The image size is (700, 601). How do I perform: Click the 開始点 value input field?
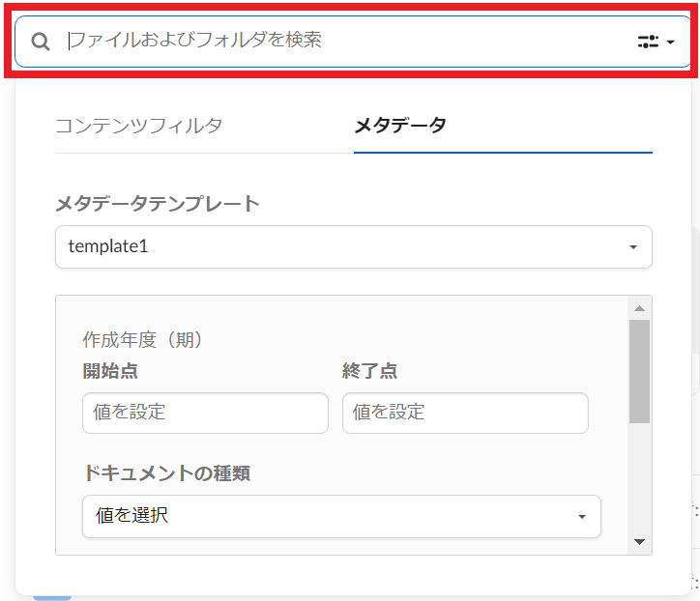[x=205, y=413]
